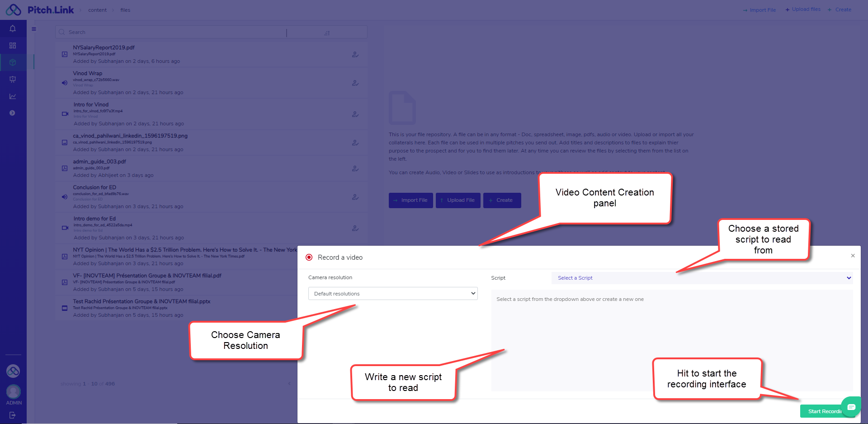Open the Default resolutions camera dropdown
This screenshot has height=424, width=868.
[x=392, y=294]
